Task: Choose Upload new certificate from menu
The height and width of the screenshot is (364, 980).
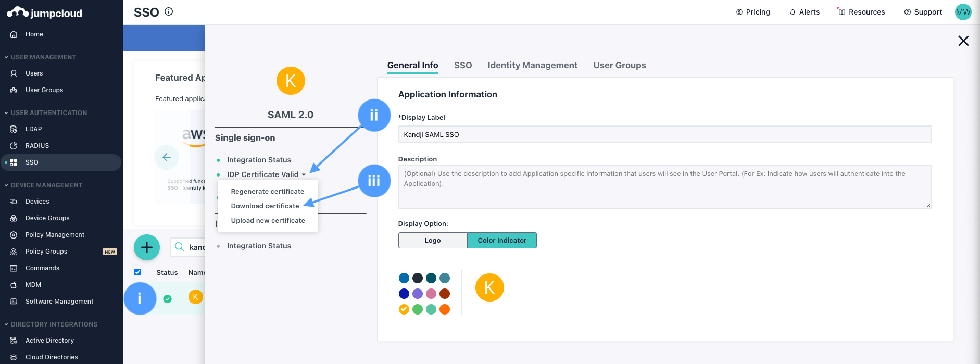Action: [268, 221]
